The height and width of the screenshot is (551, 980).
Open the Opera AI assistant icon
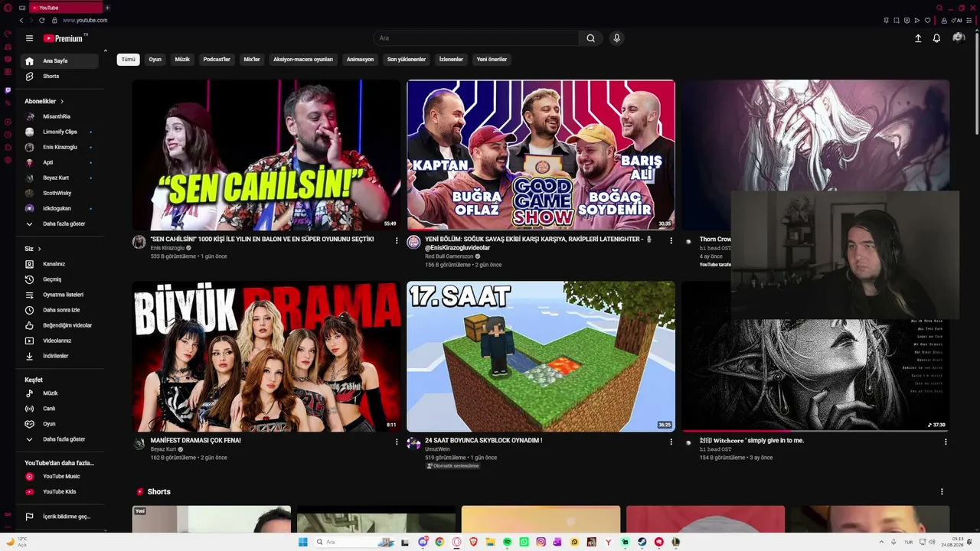pyautogui.click(x=957, y=21)
